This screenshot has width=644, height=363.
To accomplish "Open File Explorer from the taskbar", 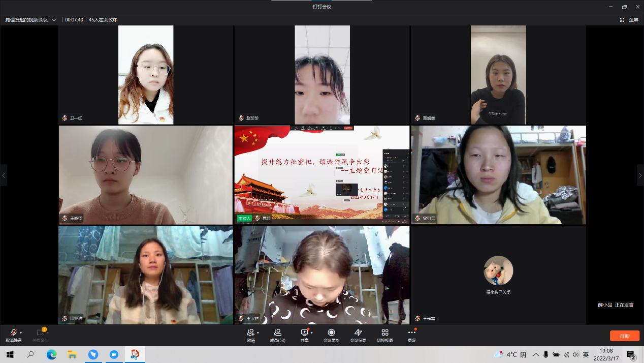I will pyautogui.click(x=72, y=355).
